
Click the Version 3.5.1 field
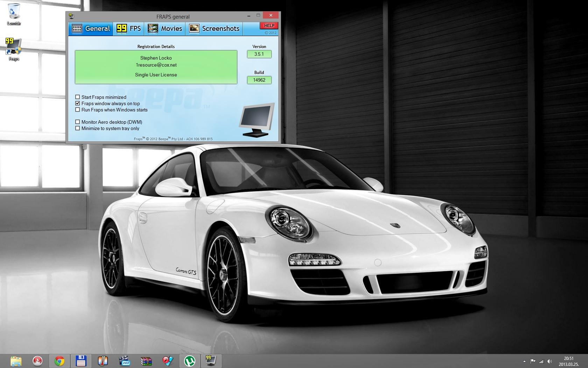pyautogui.click(x=259, y=54)
